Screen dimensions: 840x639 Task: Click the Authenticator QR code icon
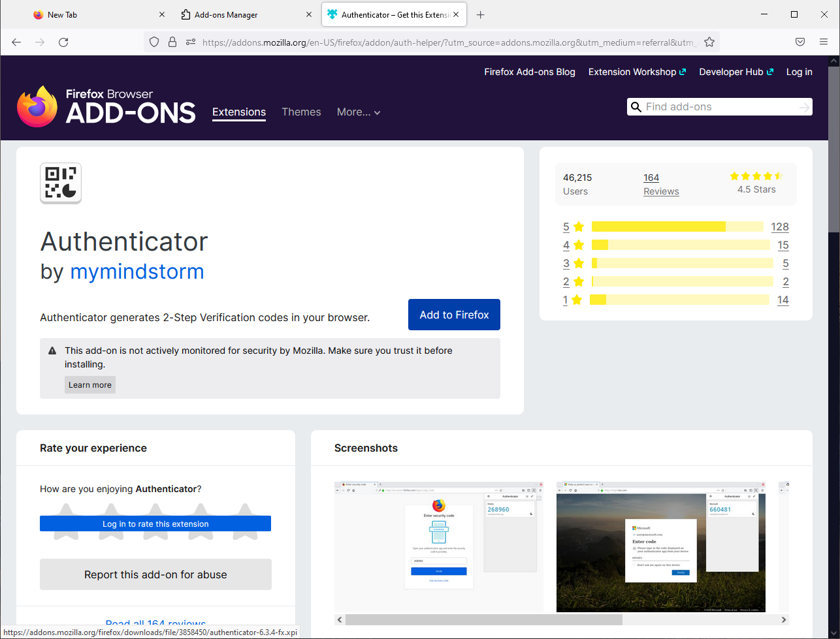(x=61, y=183)
